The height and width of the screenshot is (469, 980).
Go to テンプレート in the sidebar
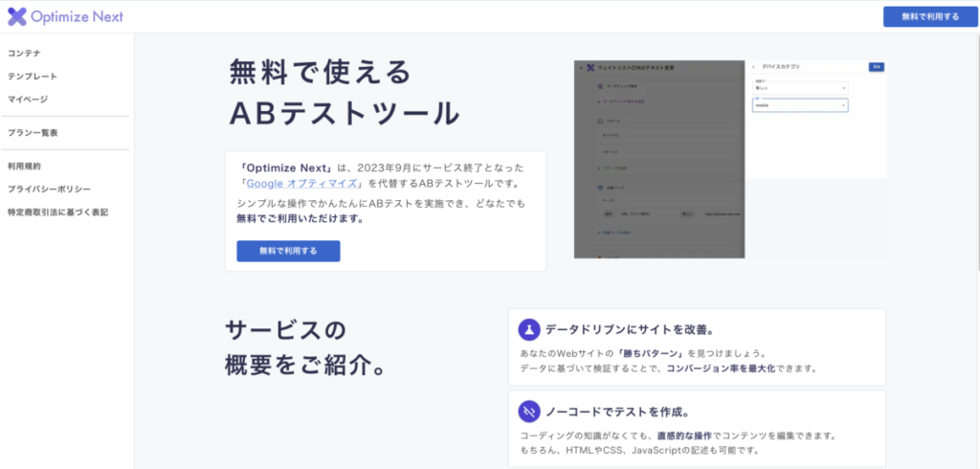(x=33, y=76)
